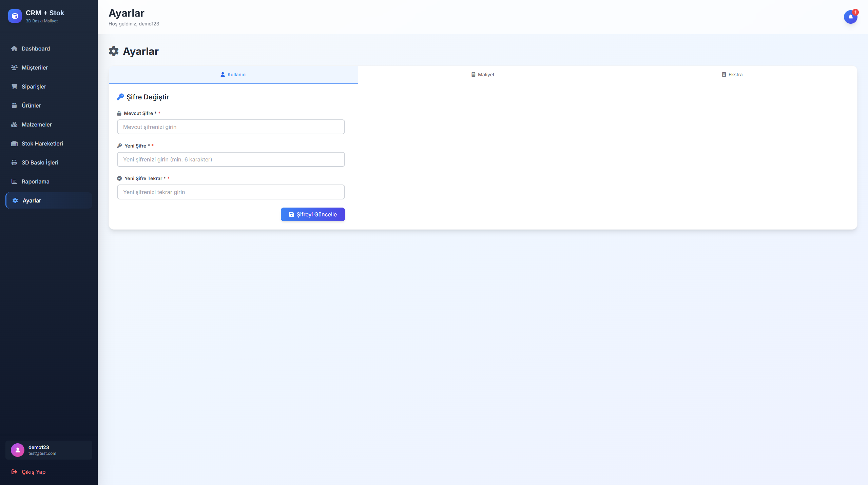Click the Siparişler shopping cart icon
The height and width of the screenshot is (485, 868).
tap(14, 86)
